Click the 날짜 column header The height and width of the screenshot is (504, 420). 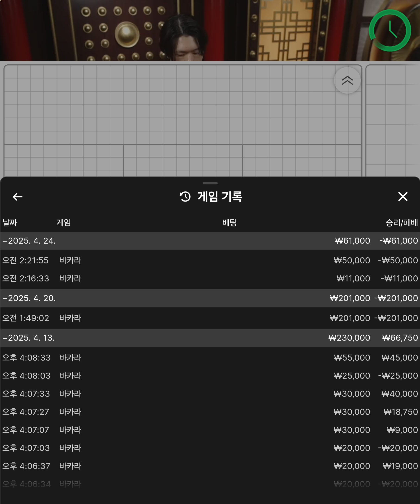coord(10,223)
